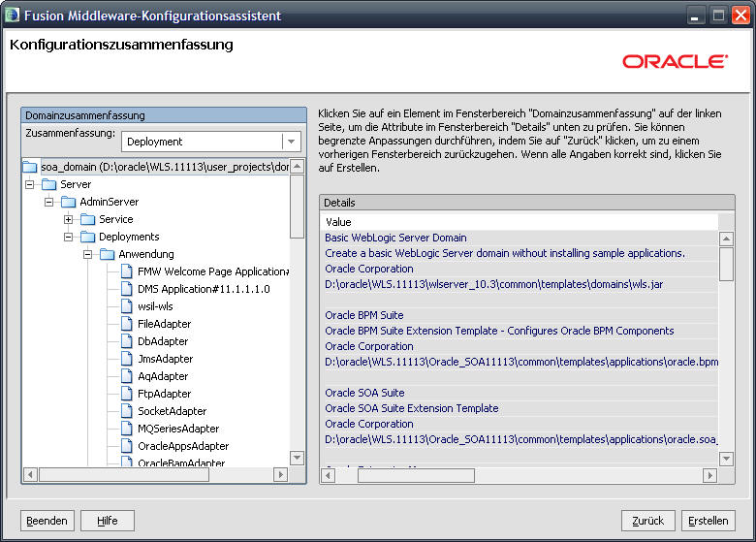Click Oracle SOA Suite row
This screenshot has height=542, width=756.
click(x=520, y=393)
